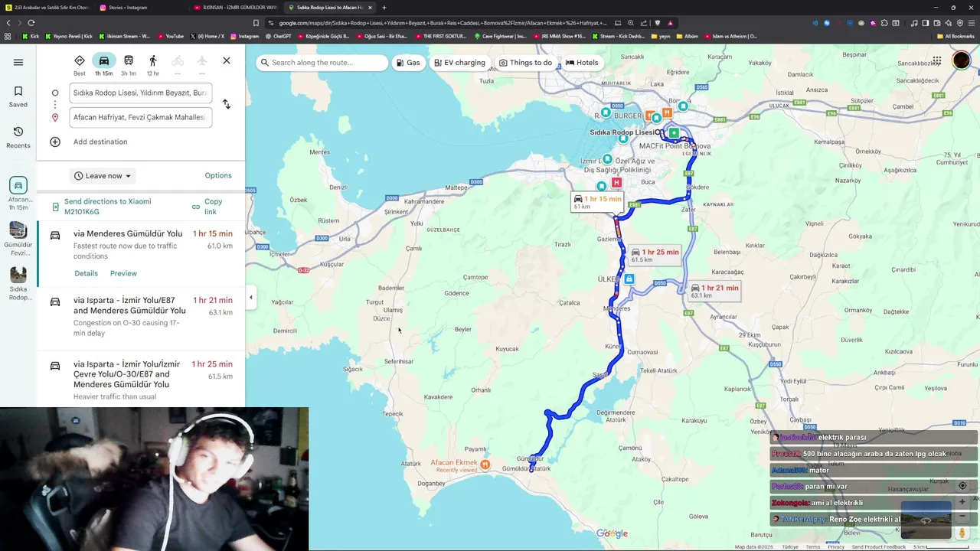Viewport: 980px width, 551px height.
Task: Switch to the Arabalar ve Satılık Sıfır tab
Action: tap(47, 8)
